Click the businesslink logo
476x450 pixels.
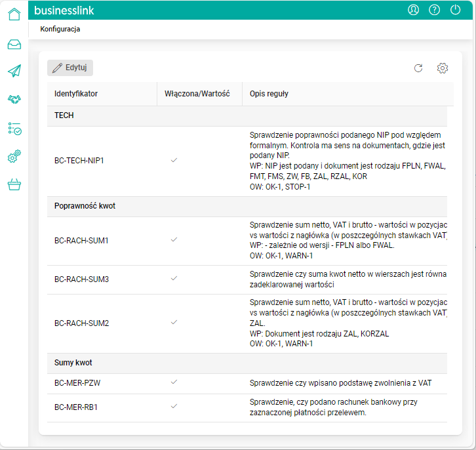(64, 10)
